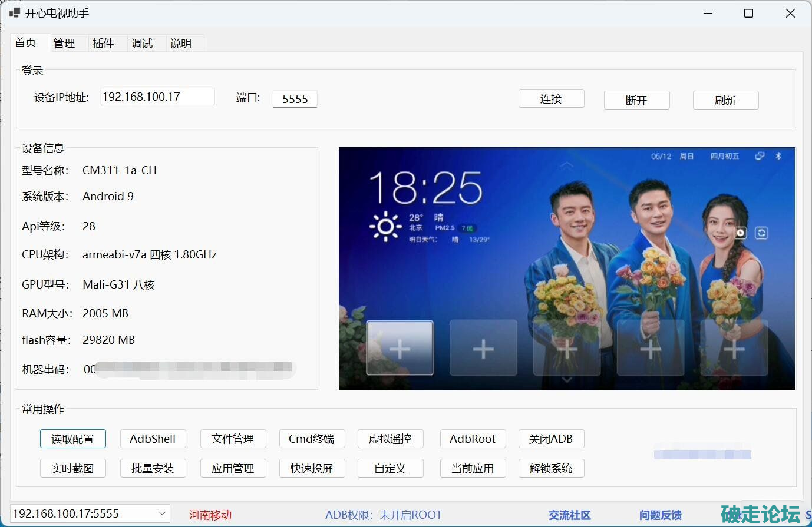Open the 交流社区 link

click(x=569, y=515)
